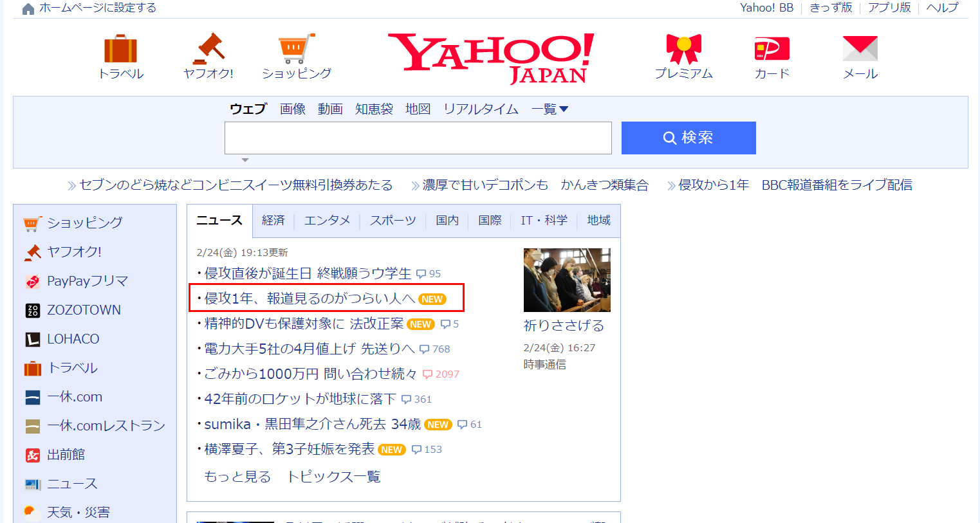Click もっと見る under the news list
The width and height of the screenshot is (980, 523).
point(237,477)
